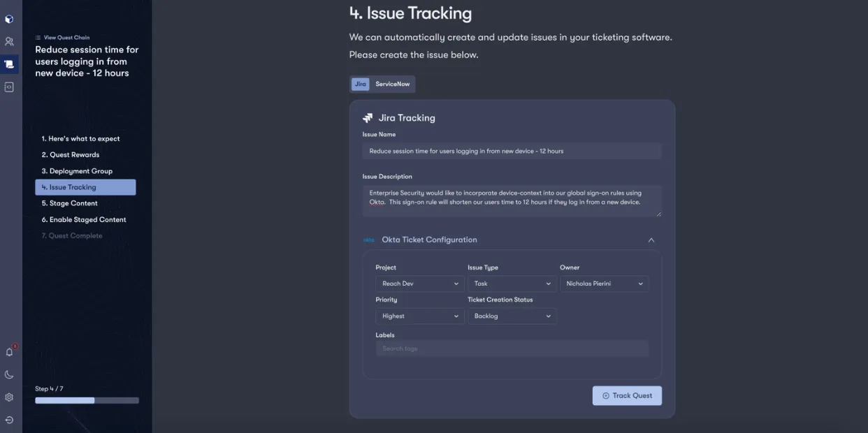
Task: Open the cube logo home icon
Action: pos(9,19)
